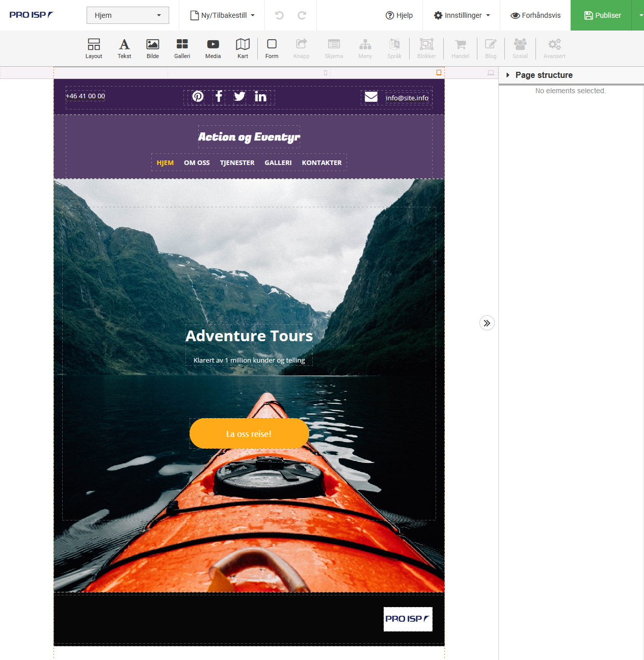Click the Pinterest icon in header
The image size is (644, 660).
click(198, 96)
